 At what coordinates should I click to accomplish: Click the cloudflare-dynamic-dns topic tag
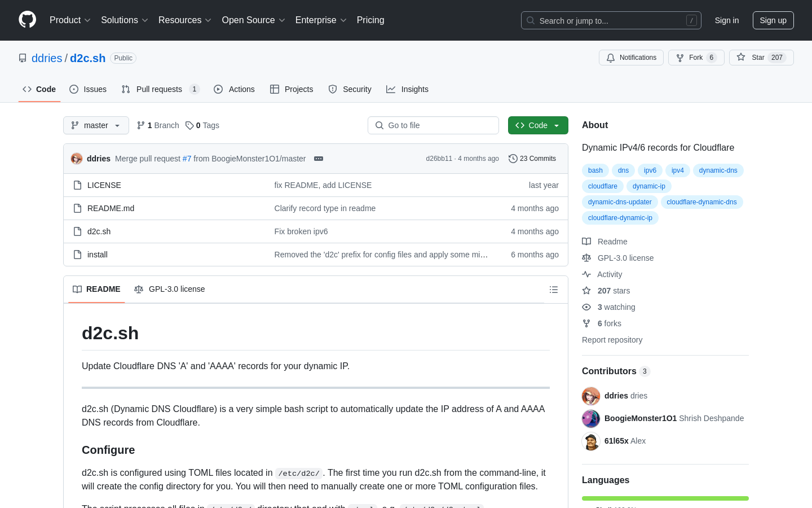tap(701, 202)
